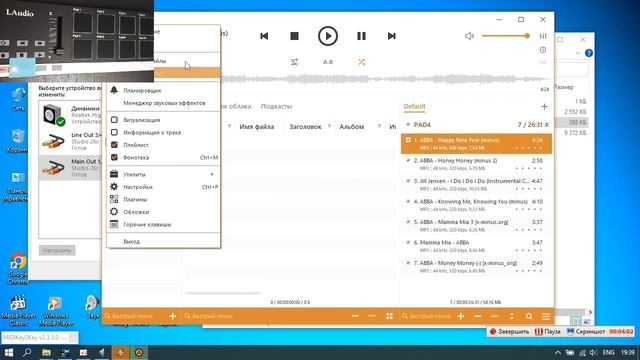Viewport: 640px width, 360px height.
Task: Add files with playlist plus icon
Action: (461, 316)
